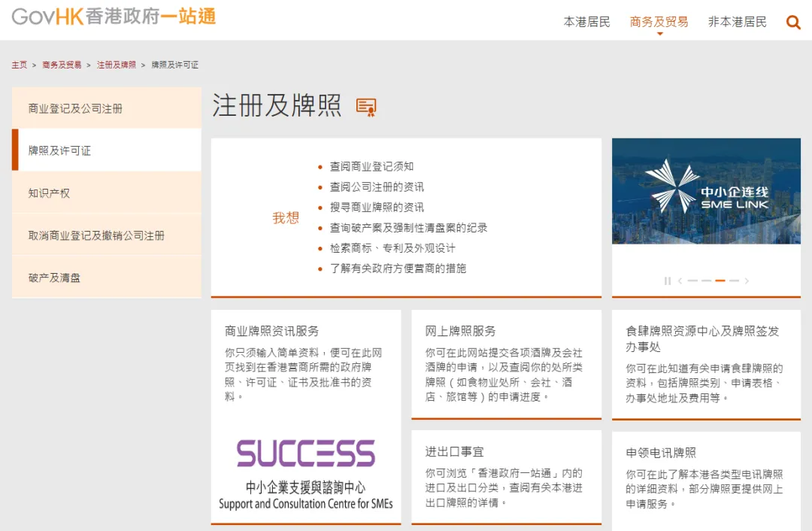Viewport: 812px width, 531px height.
Task: Select the second carousel slide indicator
Action: pyautogui.click(x=706, y=281)
